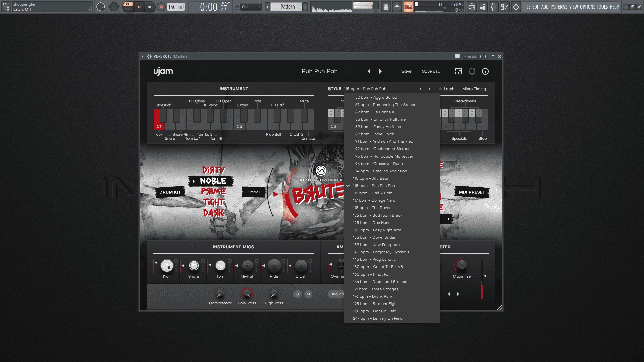
Task: Click the resize grip at plugin corner
Action: click(x=499, y=308)
